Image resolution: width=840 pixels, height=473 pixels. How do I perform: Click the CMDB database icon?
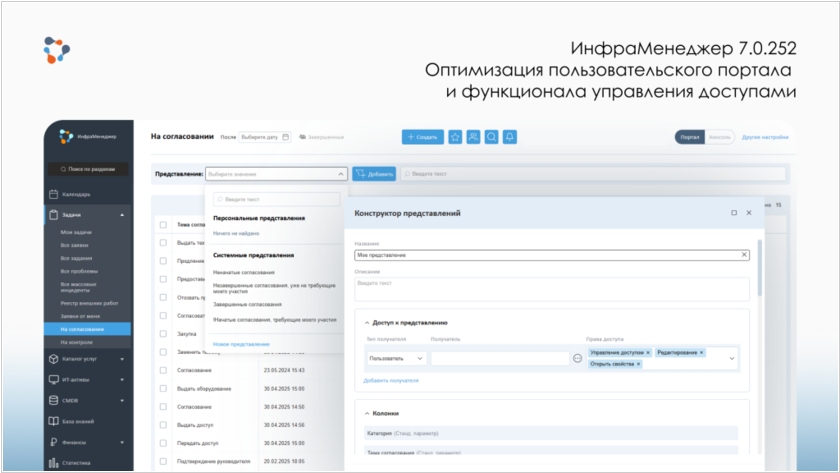[54, 400]
